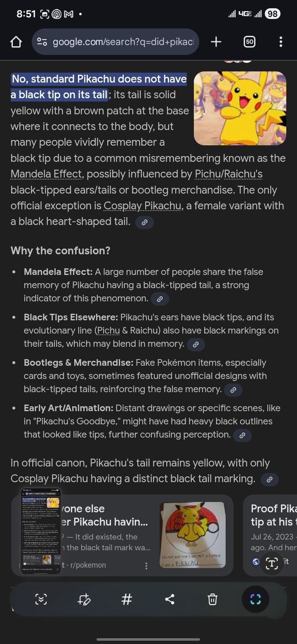Open screenshot crop and edit tool
The width and height of the screenshot is (297, 644).
[x=84, y=599]
